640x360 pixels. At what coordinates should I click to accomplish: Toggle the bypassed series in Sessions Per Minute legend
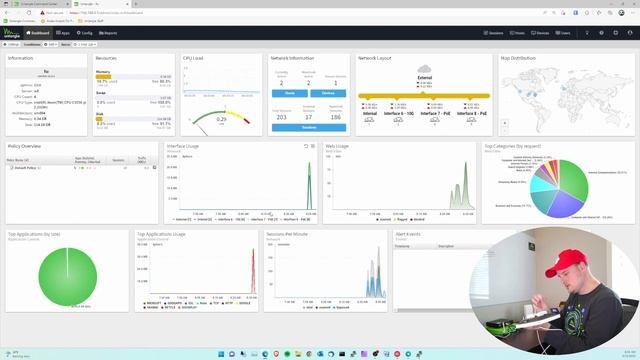[x=341, y=307]
